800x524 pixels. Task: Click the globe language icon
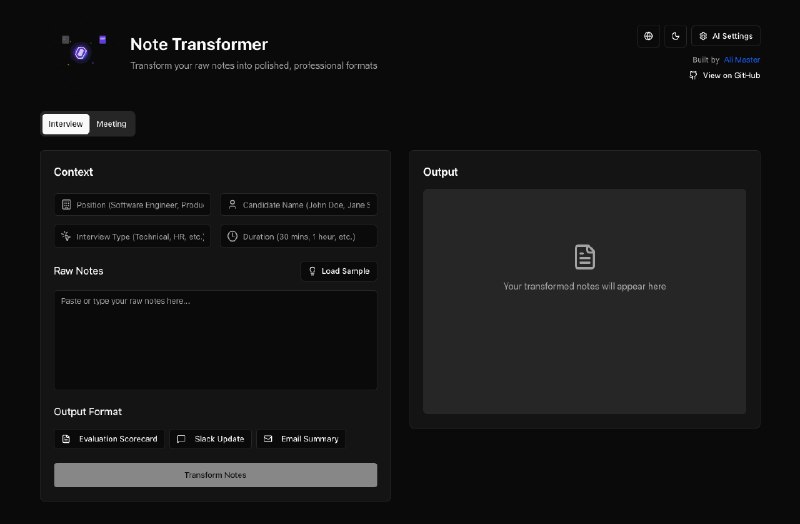click(649, 36)
